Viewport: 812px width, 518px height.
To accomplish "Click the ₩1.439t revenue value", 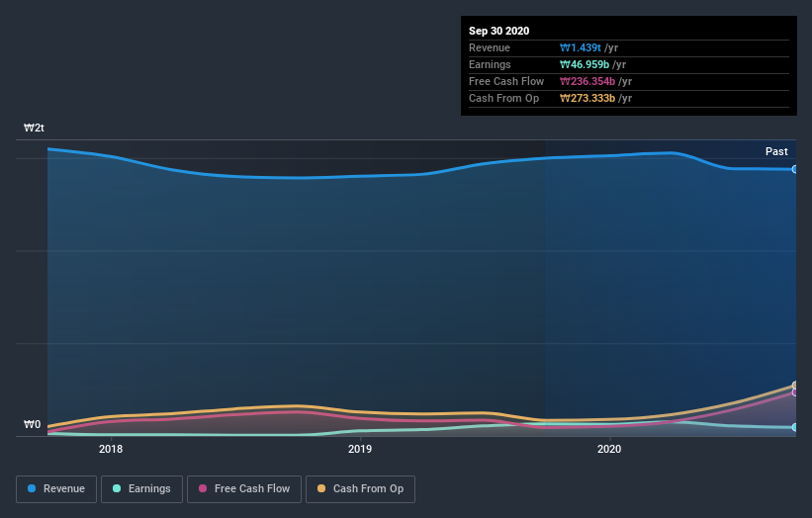I will click(x=580, y=47).
